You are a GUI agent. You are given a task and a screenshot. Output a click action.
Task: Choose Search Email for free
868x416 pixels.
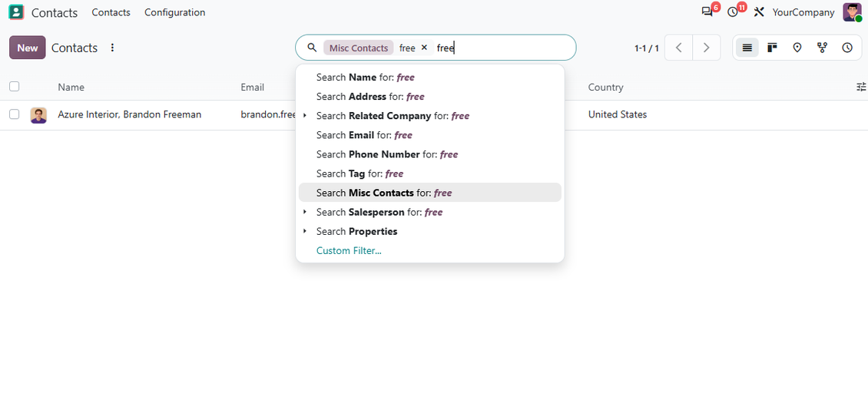(x=430, y=135)
